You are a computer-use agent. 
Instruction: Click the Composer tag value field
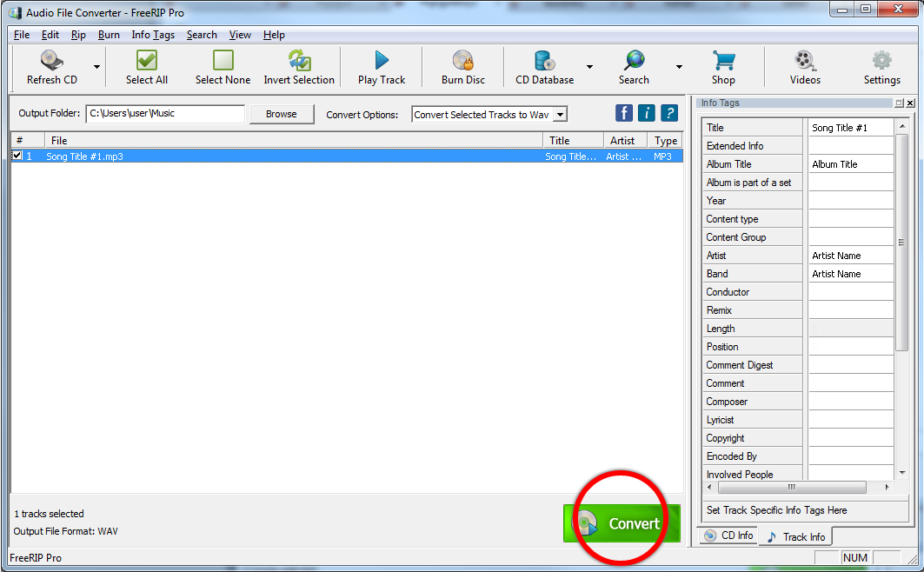click(851, 401)
